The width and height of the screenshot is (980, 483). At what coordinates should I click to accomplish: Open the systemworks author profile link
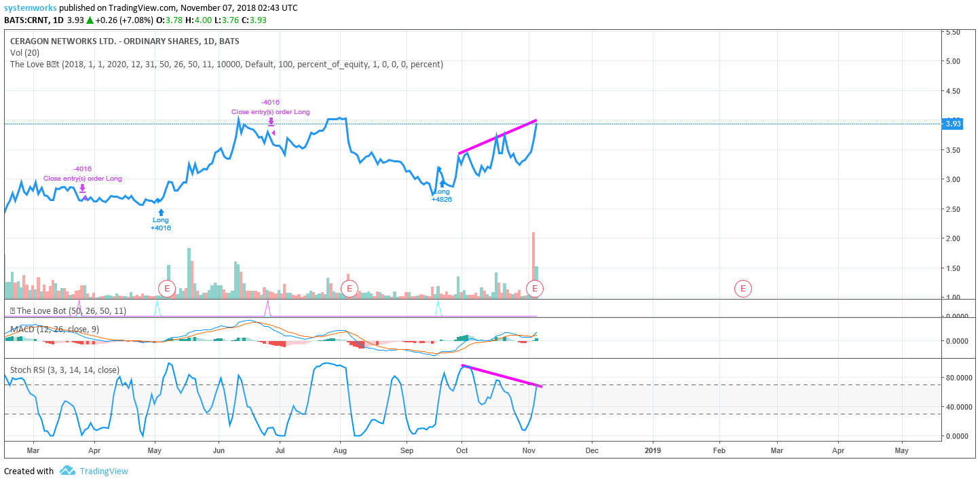click(x=31, y=8)
